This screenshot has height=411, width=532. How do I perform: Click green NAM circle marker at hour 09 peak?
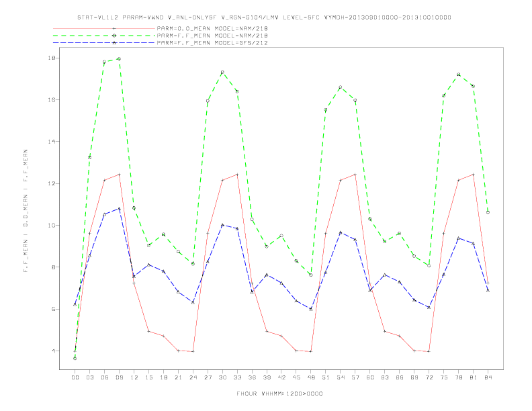pos(119,58)
